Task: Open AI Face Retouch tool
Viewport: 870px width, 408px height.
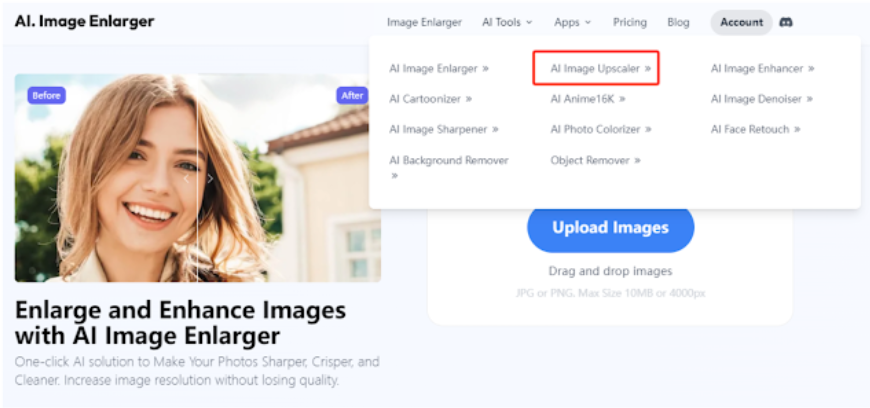Action: coord(756,129)
